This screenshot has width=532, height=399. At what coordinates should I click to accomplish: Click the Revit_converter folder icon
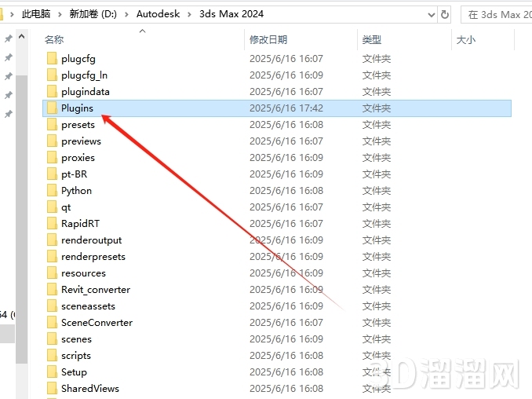click(52, 289)
